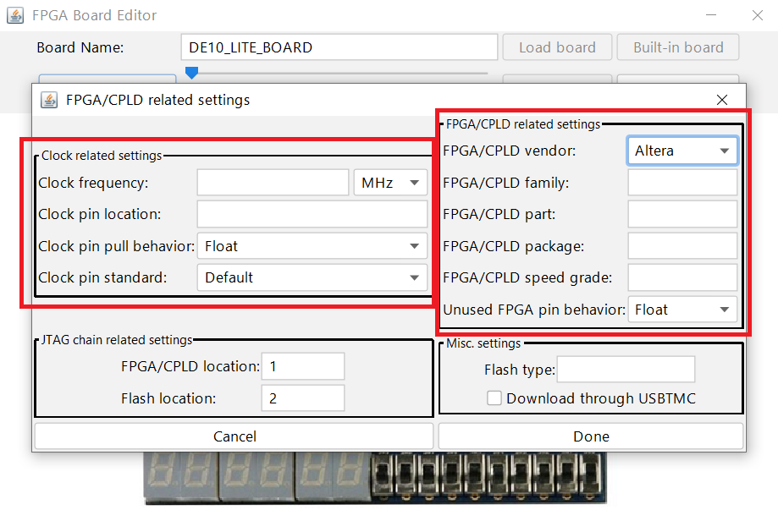Viewport: 778px width, 532px height.
Task: Click the Done button
Action: tap(590, 436)
